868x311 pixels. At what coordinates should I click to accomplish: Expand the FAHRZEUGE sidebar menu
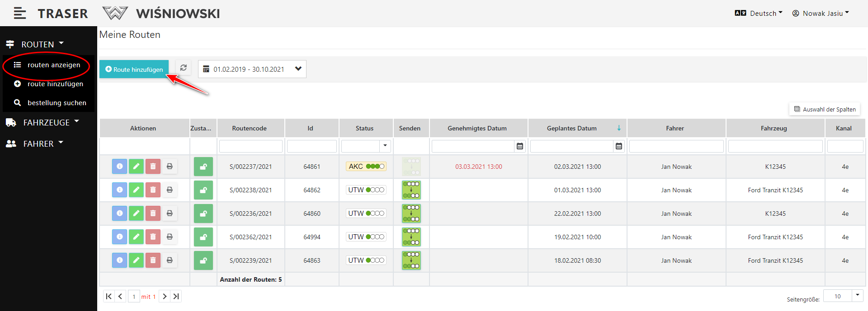(46, 122)
